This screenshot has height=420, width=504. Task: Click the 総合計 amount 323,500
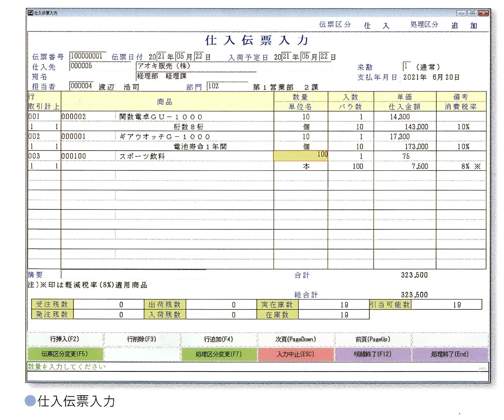(414, 295)
